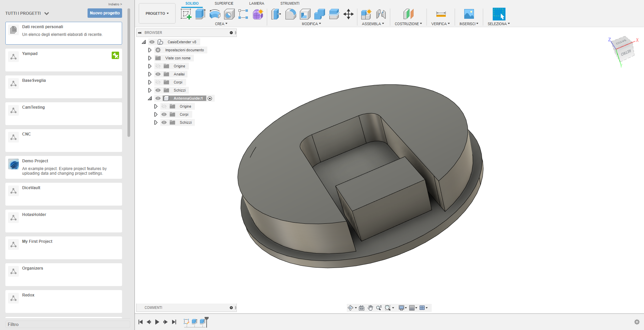This screenshot has width=644, height=330.
Task: Select the Pan hand tool
Action: click(370, 308)
